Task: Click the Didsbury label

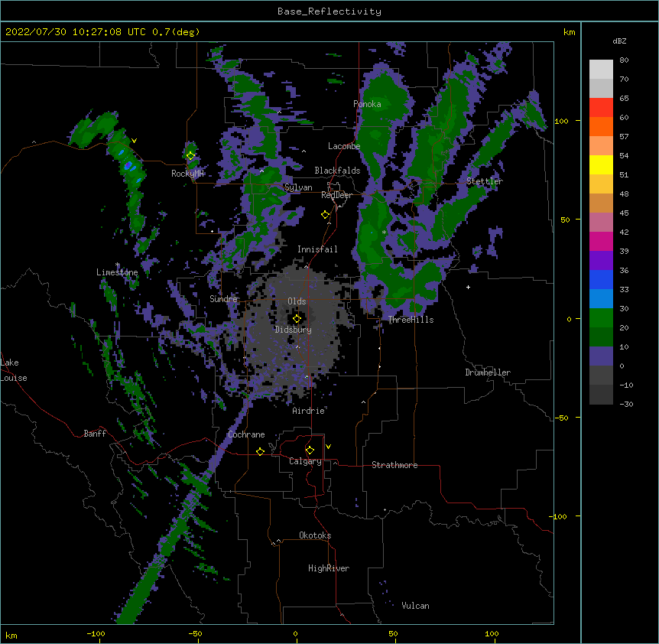Action: point(294,330)
